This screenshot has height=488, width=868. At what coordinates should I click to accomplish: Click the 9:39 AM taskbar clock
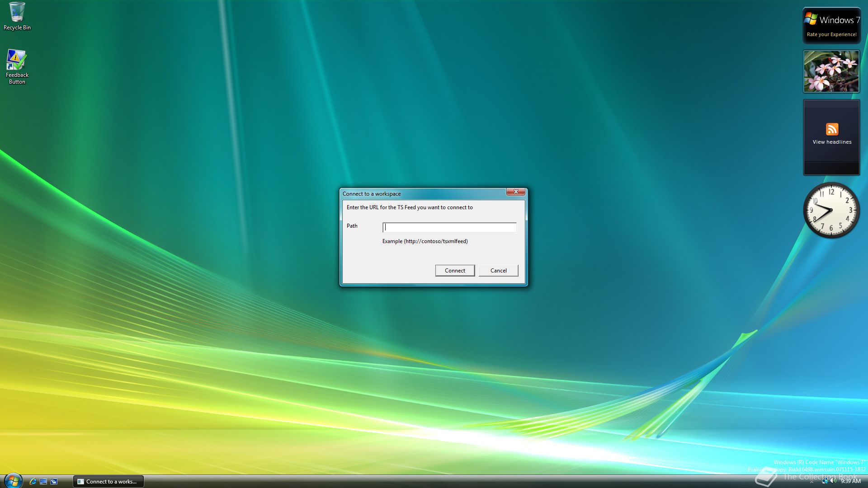[x=850, y=481]
